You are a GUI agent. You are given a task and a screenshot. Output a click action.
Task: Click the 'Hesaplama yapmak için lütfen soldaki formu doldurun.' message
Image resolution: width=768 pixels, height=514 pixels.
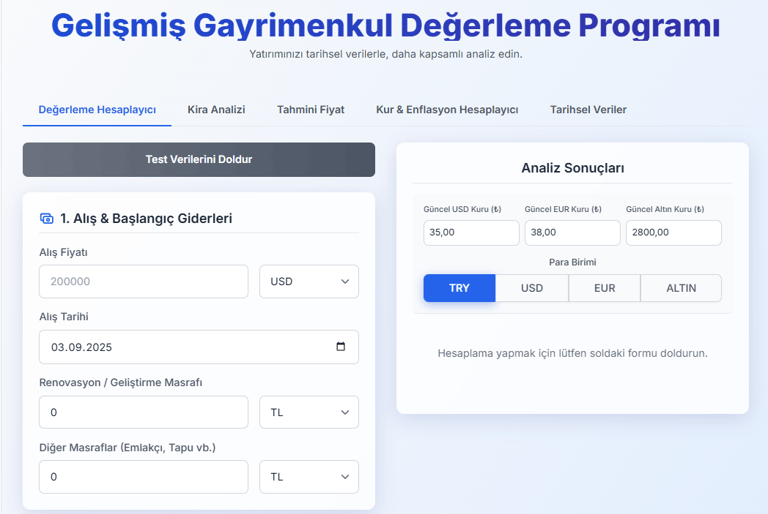point(573,353)
